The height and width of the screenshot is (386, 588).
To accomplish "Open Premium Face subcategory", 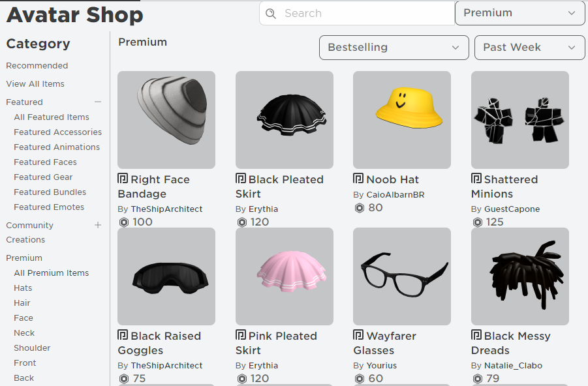I will click(23, 318).
